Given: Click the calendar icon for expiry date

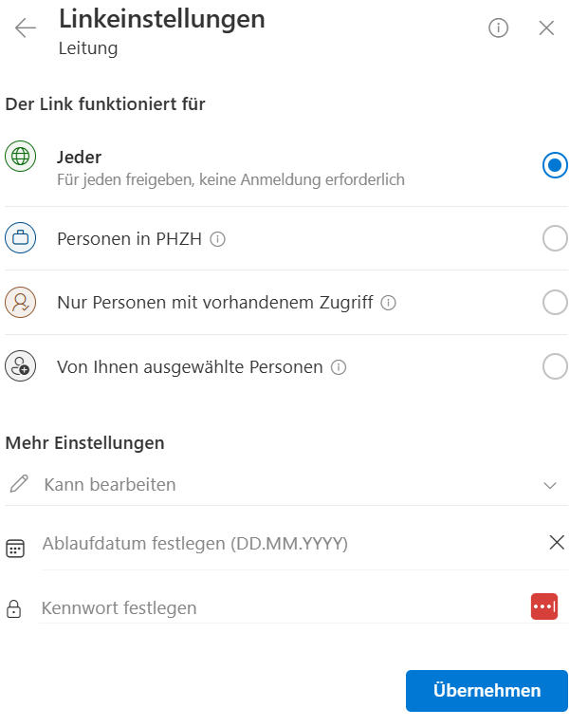Looking at the screenshot, I should pos(15,548).
